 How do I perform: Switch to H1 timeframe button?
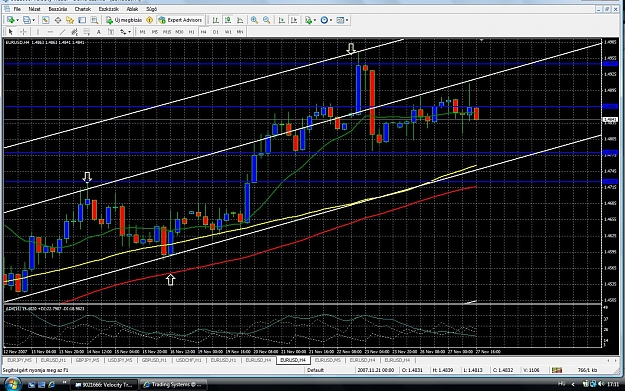(x=191, y=32)
